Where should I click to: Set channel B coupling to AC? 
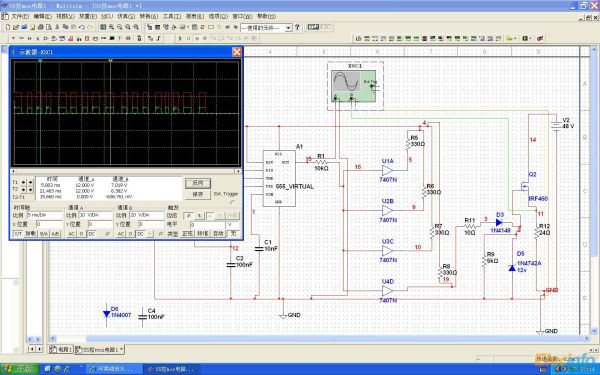tap(121, 233)
